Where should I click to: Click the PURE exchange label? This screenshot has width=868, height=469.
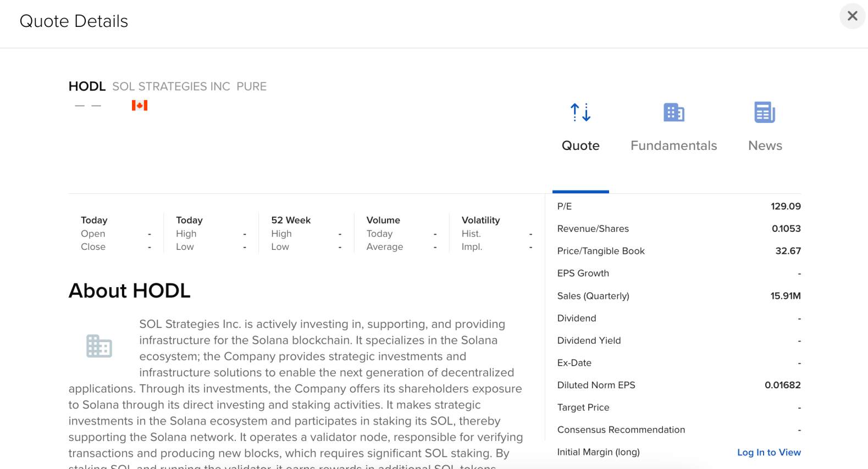[251, 86]
